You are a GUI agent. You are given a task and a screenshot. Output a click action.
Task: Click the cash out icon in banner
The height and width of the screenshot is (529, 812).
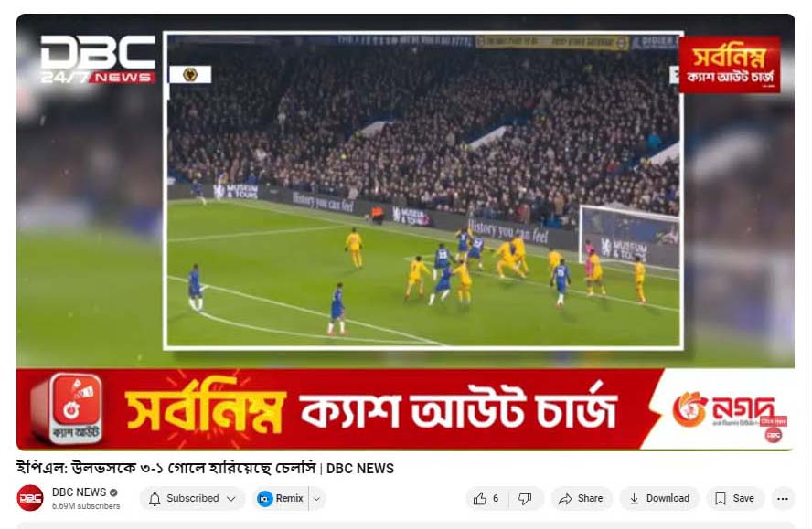69,409
